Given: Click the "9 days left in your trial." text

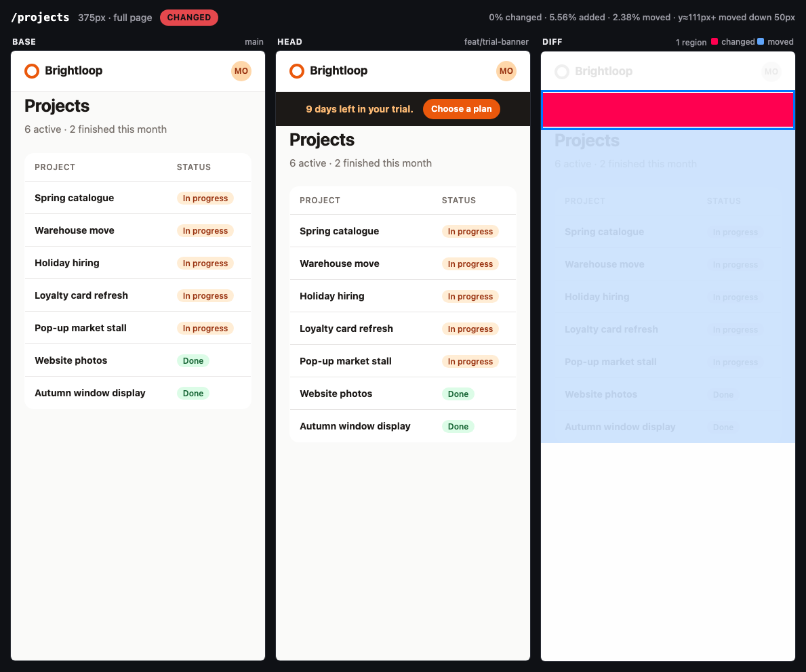Looking at the screenshot, I should point(359,109).
